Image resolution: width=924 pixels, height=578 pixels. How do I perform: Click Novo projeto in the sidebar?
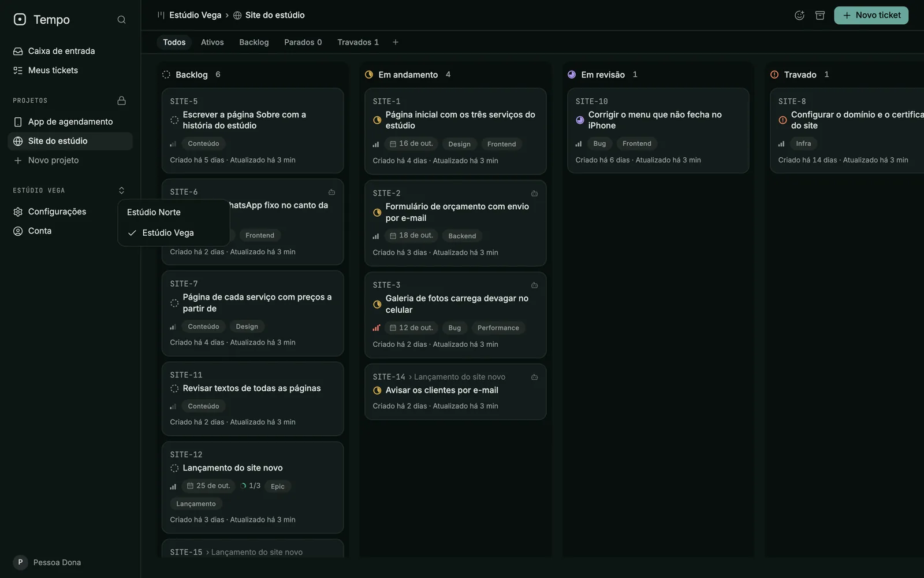[x=70, y=160]
